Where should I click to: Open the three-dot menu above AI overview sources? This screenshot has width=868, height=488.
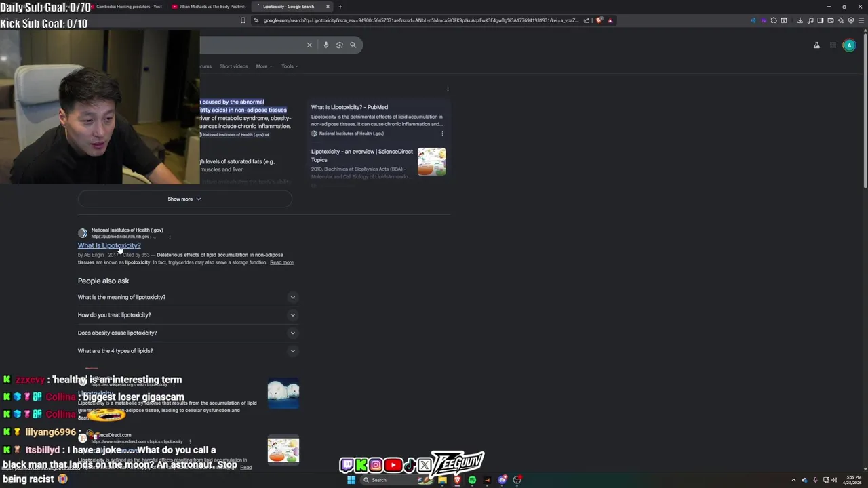point(448,89)
